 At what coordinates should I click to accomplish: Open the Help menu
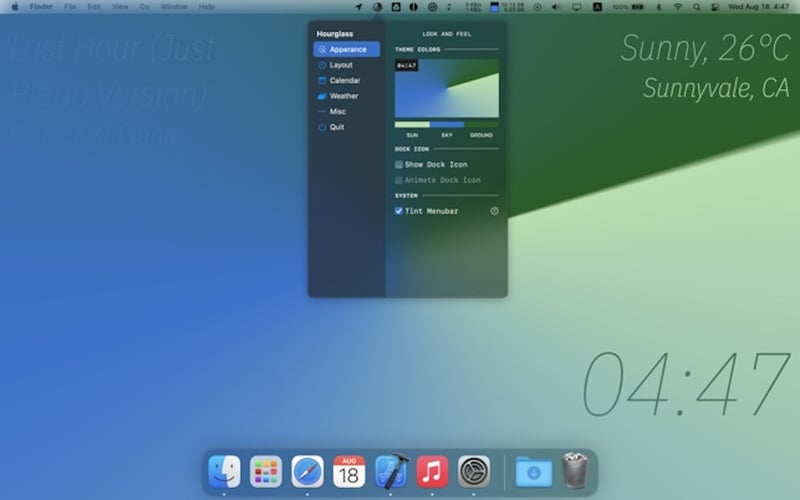tap(206, 7)
